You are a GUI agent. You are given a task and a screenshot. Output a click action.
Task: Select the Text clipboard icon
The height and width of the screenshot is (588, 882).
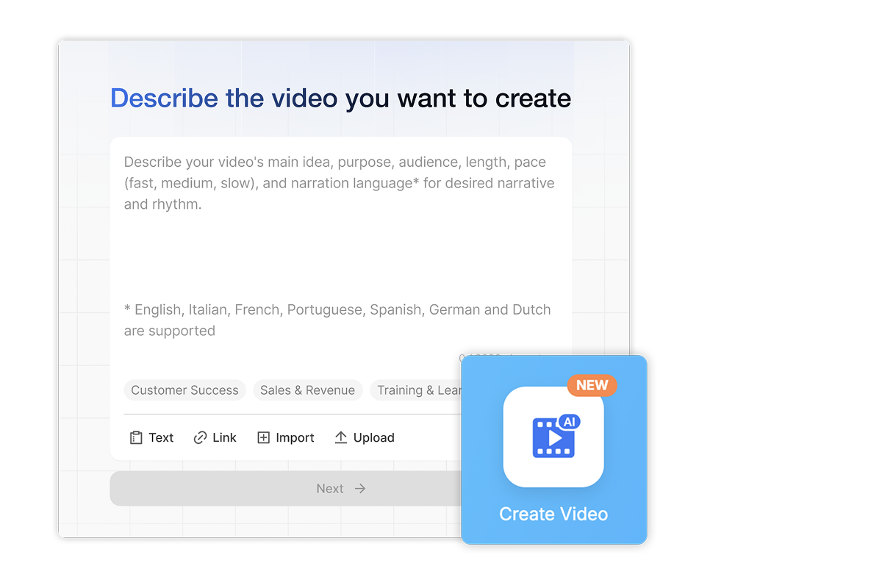(x=135, y=437)
